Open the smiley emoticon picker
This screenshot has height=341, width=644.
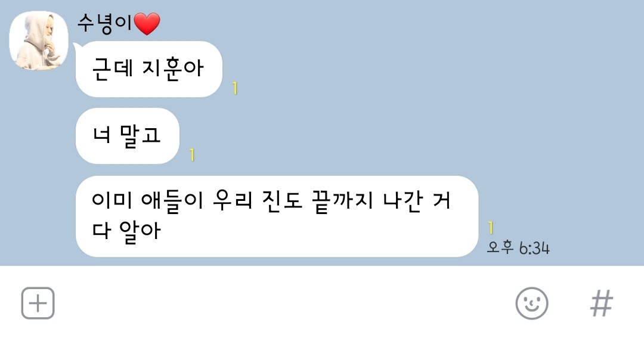pos(532,303)
